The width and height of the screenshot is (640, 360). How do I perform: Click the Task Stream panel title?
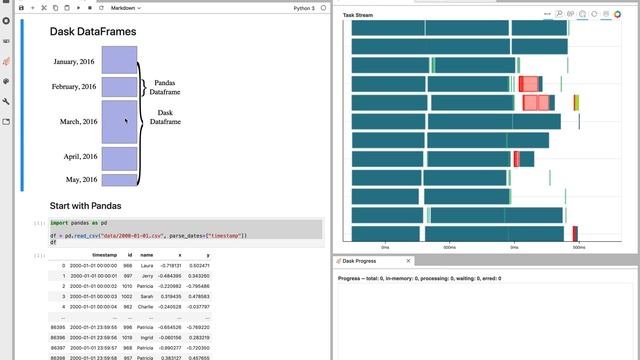(358, 15)
